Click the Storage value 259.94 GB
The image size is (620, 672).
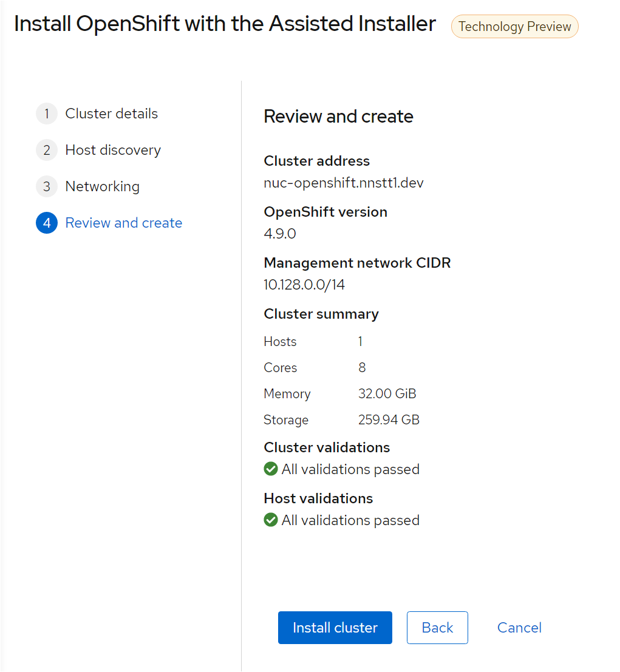coord(389,420)
